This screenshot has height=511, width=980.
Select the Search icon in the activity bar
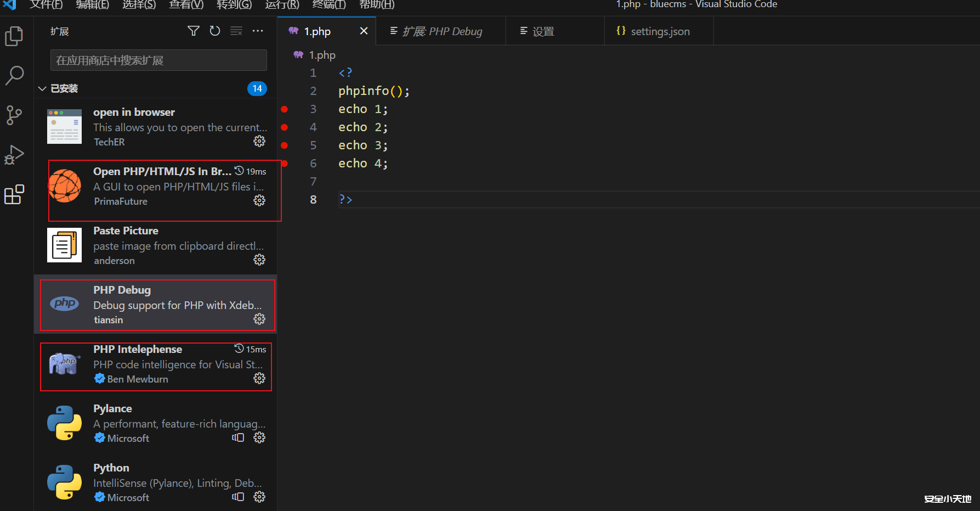(x=14, y=76)
